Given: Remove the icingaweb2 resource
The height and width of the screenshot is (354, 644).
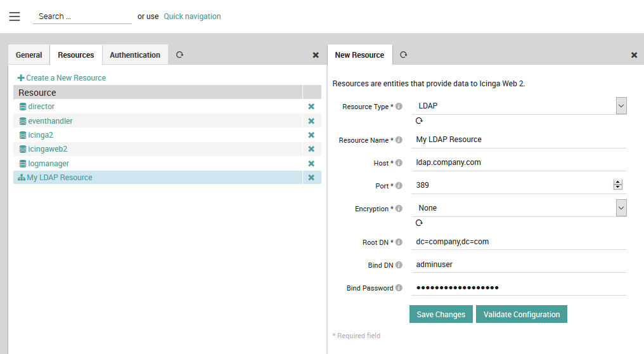Looking at the screenshot, I should point(311,149).
